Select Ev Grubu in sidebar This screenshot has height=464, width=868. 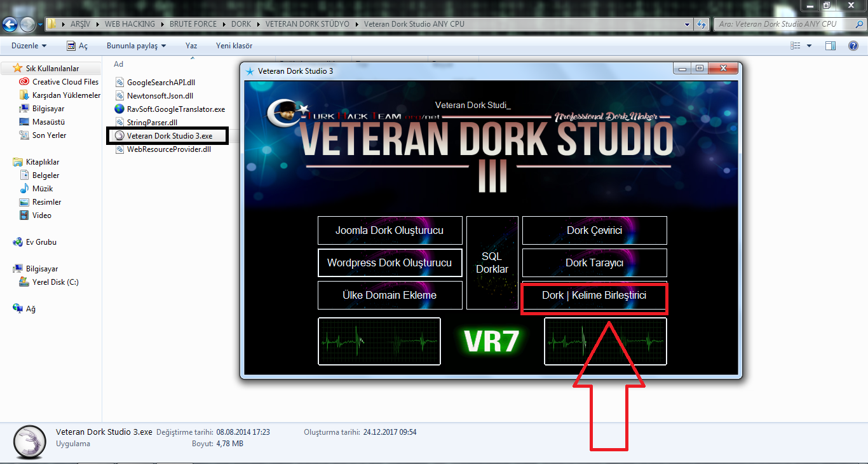pyautogui.click(x=41, y=242)
